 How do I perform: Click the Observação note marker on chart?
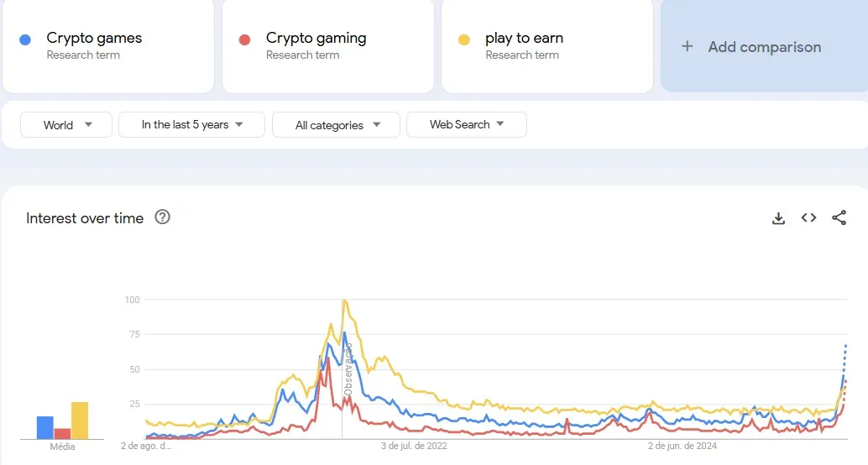click(x=348, y=369)
